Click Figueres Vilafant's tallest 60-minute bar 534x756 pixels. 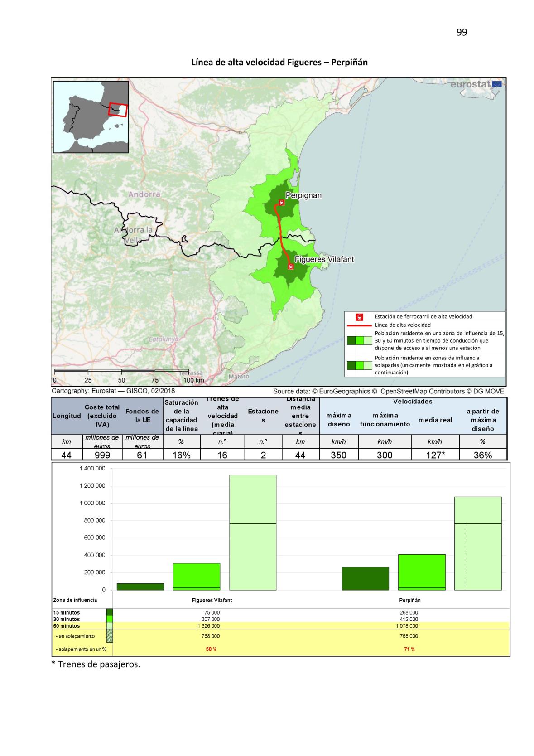point(253,533)
